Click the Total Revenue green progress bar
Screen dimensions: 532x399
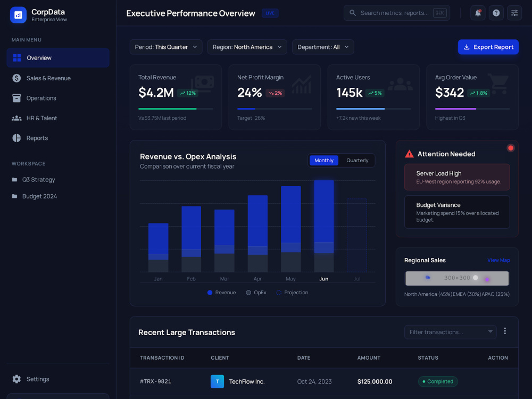(167, 109)
